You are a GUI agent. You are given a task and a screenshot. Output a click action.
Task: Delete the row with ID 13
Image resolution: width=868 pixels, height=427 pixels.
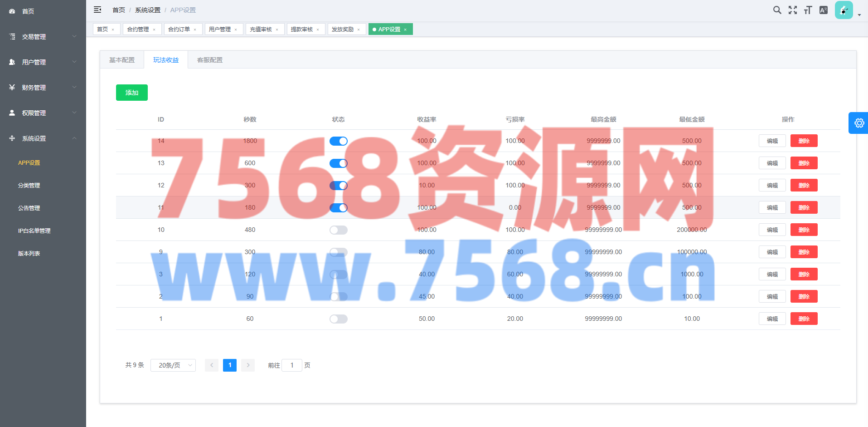pyautogui.click(x=804, y=163)
